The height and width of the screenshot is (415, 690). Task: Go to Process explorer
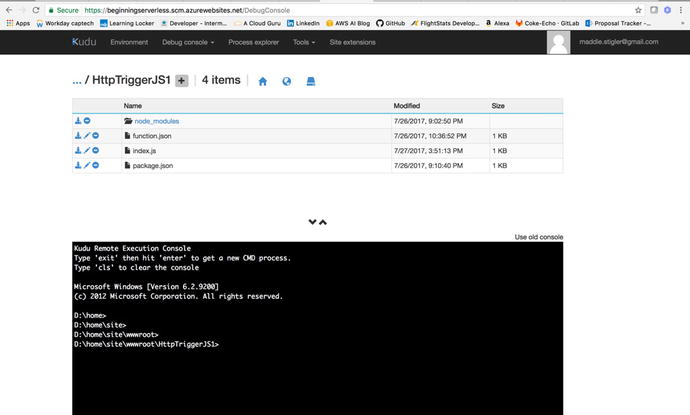pos(254,43)
